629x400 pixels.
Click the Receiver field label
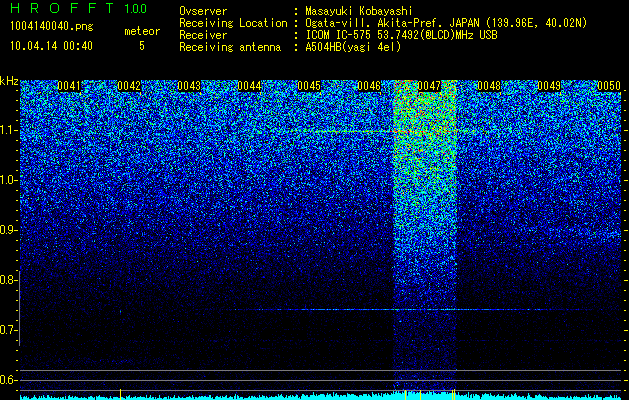[x=203, y=35]
